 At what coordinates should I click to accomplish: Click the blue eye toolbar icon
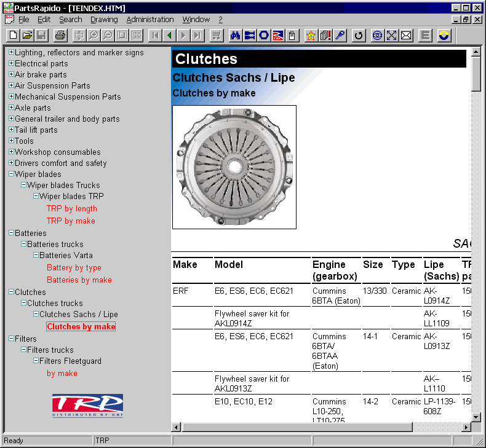(377, 35)
